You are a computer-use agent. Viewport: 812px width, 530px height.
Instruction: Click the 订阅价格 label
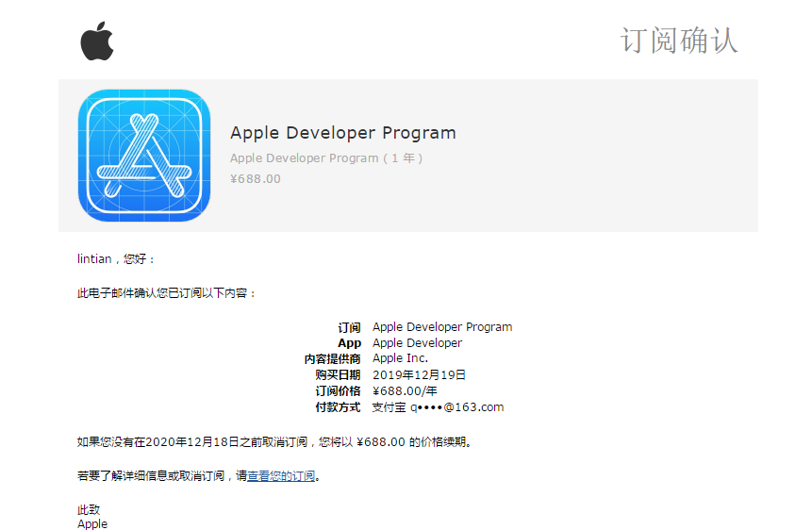tap(338, 391)
